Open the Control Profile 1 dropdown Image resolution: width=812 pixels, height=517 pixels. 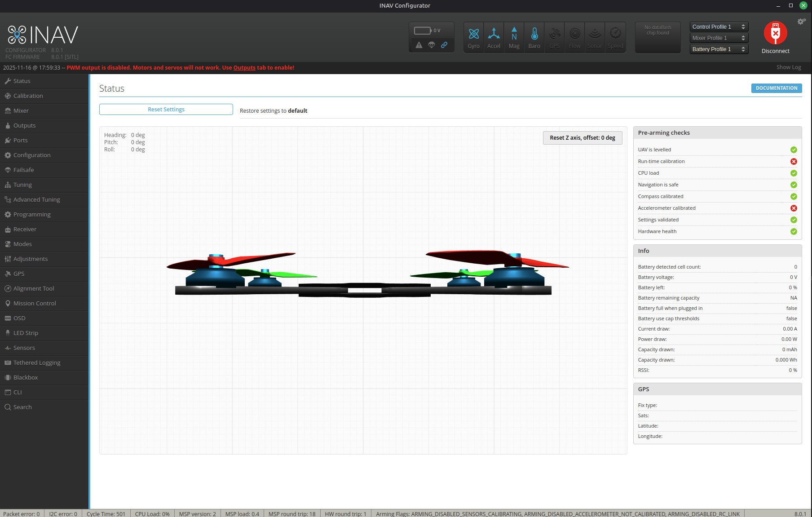718,27
